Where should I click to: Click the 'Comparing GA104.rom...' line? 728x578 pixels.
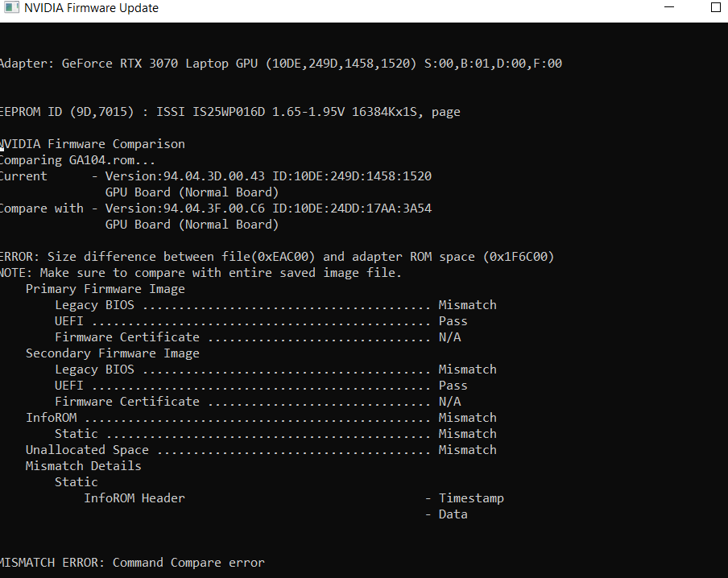[x=77, y=160]
